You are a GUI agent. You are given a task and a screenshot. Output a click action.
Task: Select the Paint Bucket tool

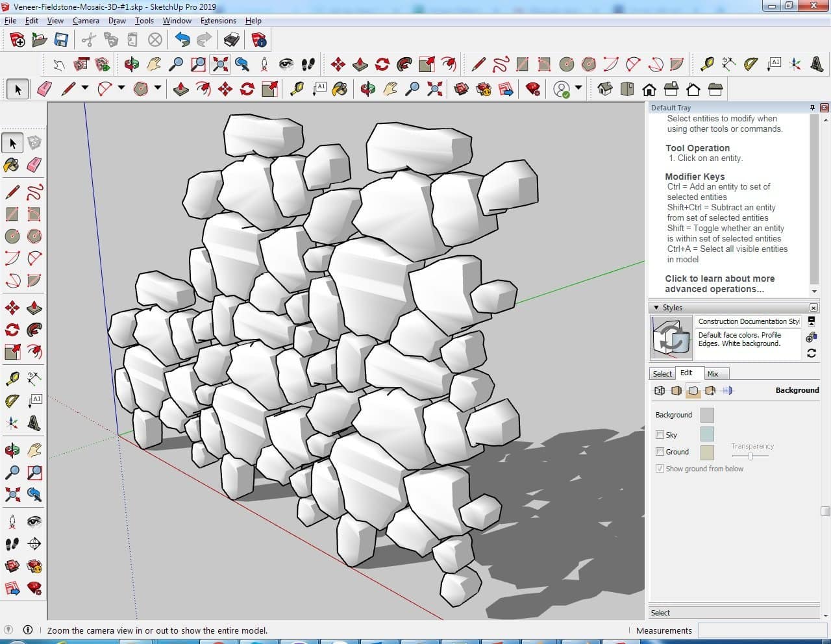click(x=12, y=165)
